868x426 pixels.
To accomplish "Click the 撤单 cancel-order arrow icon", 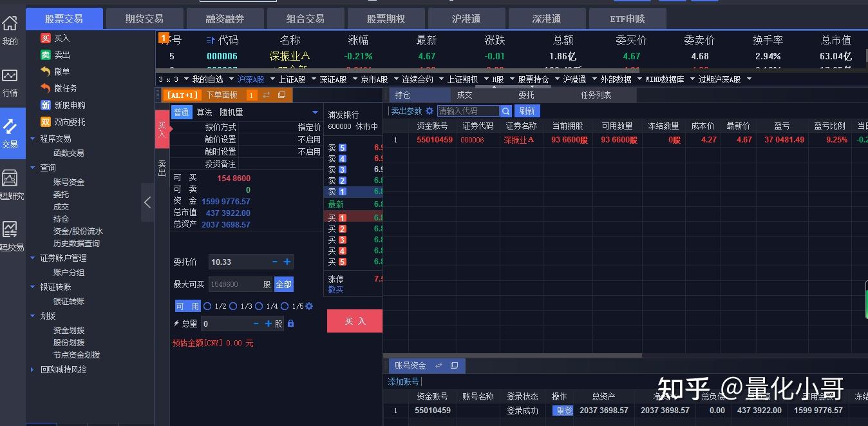I will 45,72.
